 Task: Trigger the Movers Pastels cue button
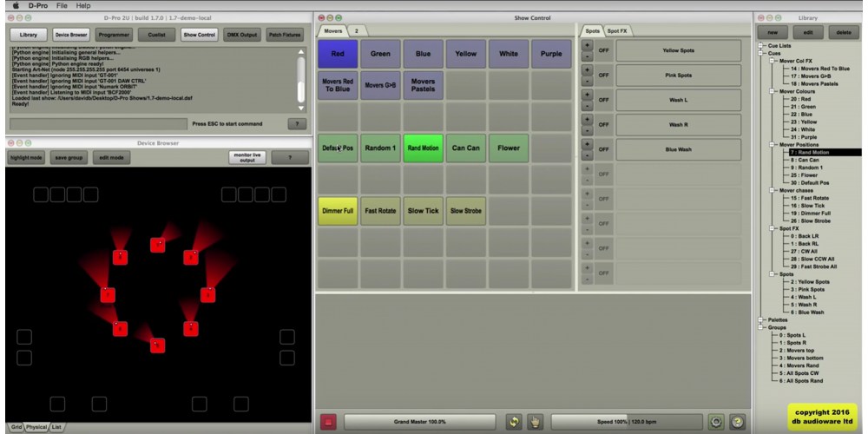[423, 85]
